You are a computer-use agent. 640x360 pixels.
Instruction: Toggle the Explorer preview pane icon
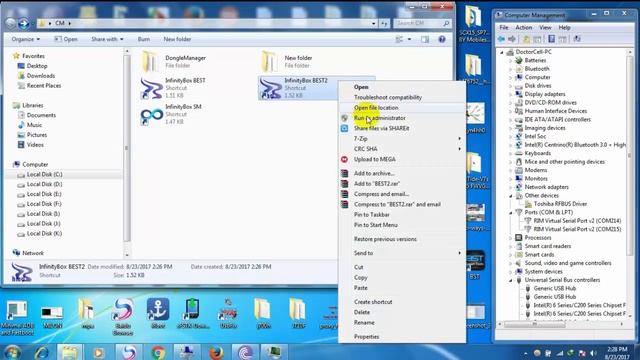(x=425, y=39)
